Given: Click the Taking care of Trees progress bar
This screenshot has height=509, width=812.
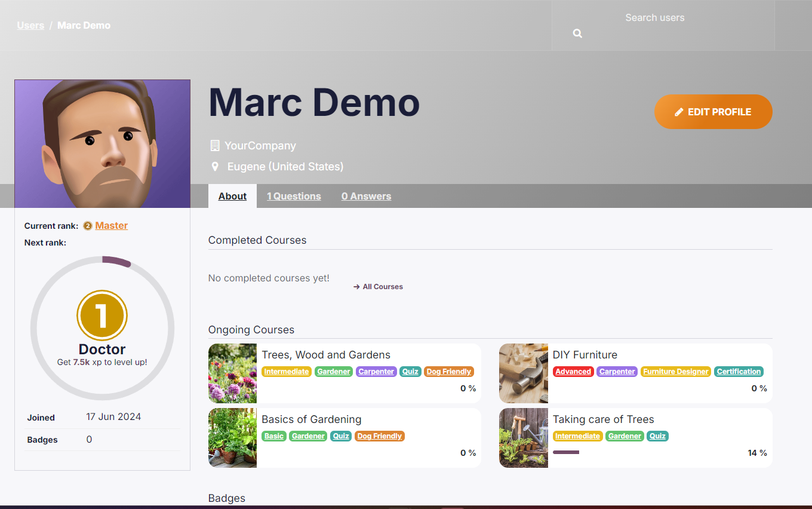Looking at the screenshot, I should 566,452.
